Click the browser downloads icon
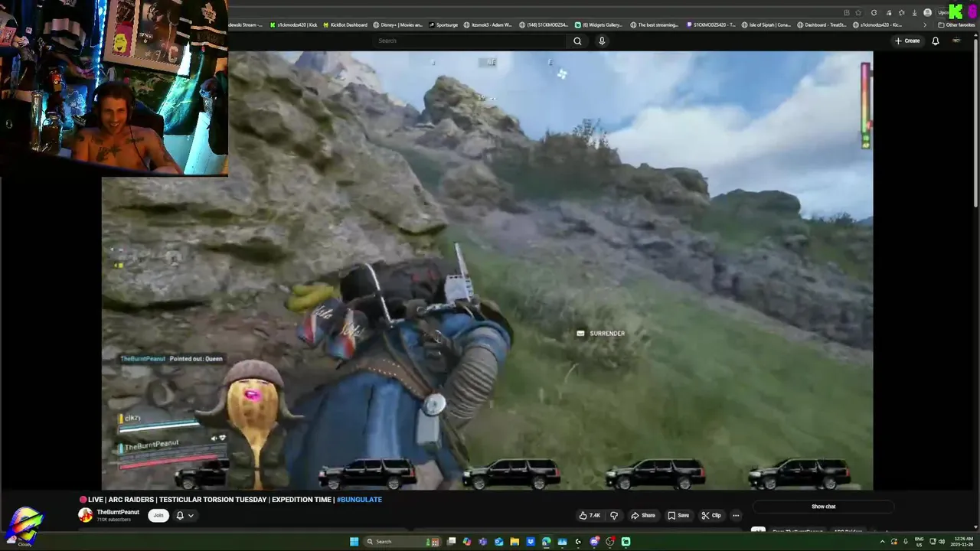980x551 pixels. point(914,12)
